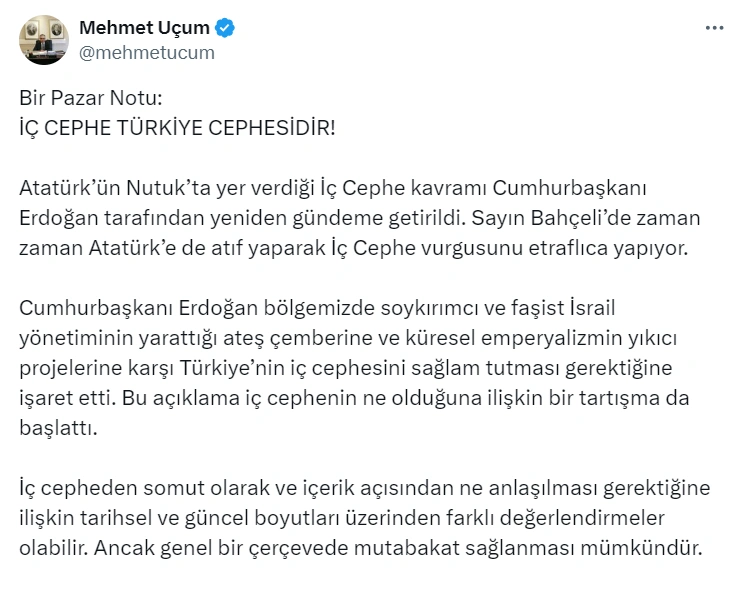Click the display name Mehmet Uçum
Viewport: 734px width, 590px height.
click(143, 29)
